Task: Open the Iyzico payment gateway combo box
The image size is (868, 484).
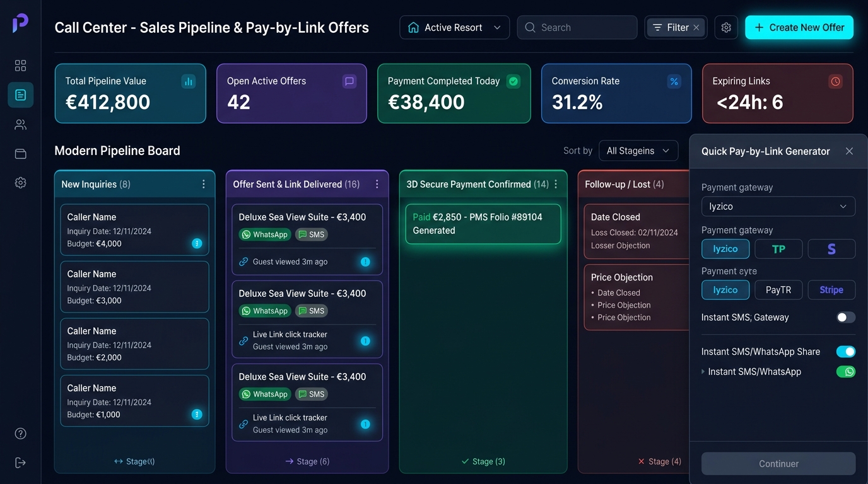Action: tap(778, 207)
